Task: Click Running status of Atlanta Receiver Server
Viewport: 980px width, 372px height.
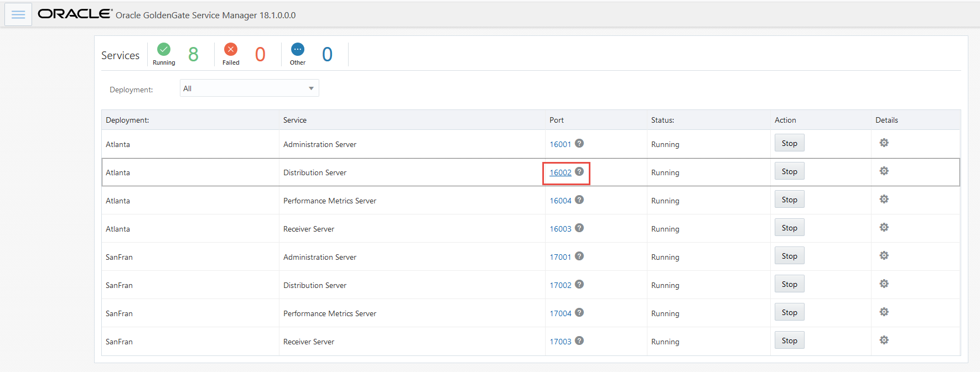Action: coord(665,229)
